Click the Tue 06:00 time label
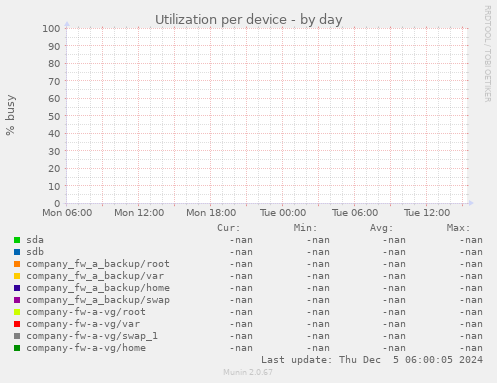The height and width of the screenshot is (383, 497). point(355,213)
